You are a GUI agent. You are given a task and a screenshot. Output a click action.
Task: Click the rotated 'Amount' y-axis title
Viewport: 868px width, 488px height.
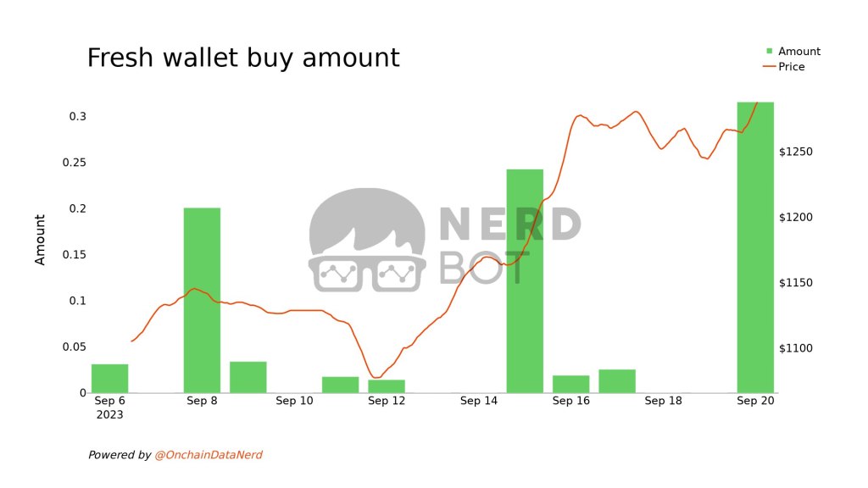(41, 240)
